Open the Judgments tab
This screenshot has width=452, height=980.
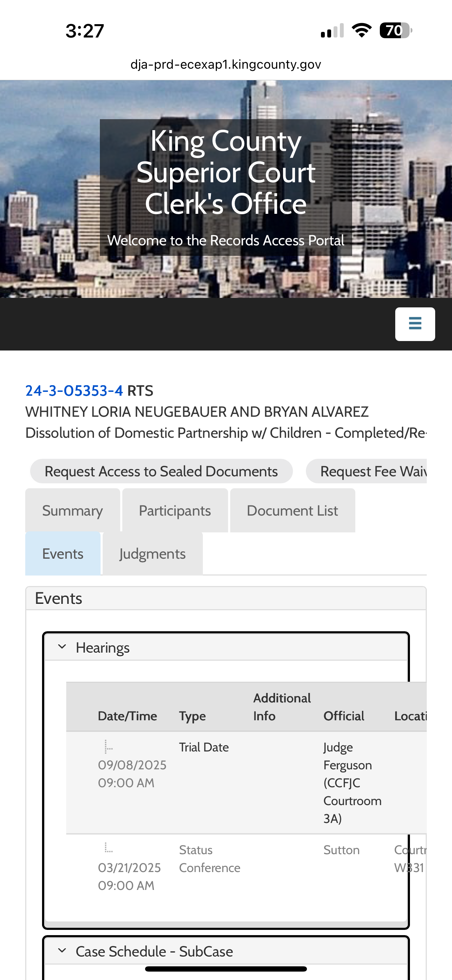click(152, 553)
